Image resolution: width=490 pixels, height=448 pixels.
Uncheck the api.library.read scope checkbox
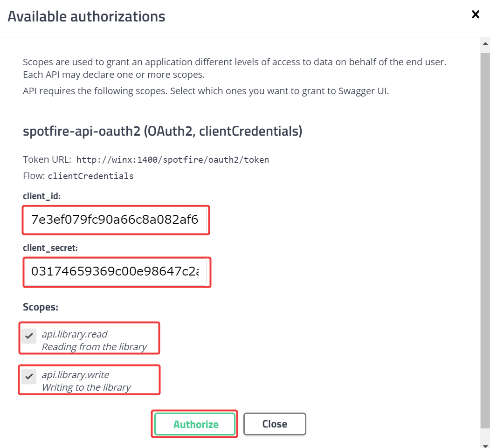(x=29, y=336)
